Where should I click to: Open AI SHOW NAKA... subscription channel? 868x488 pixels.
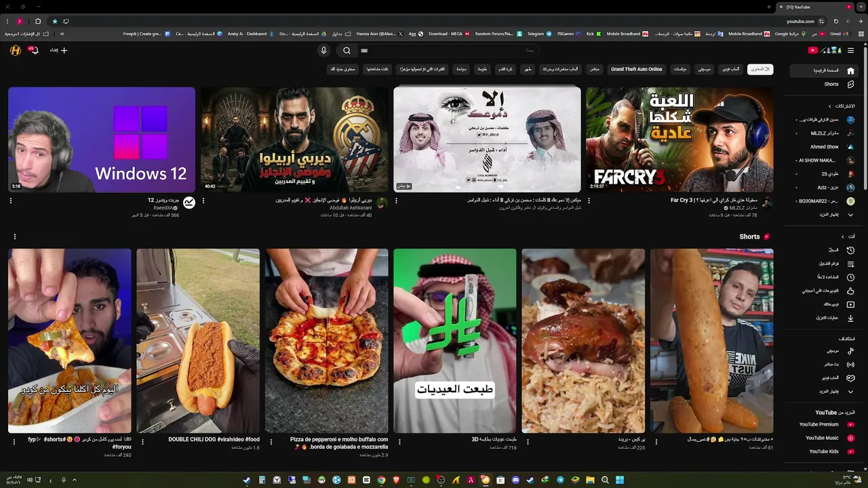(825, 161)
